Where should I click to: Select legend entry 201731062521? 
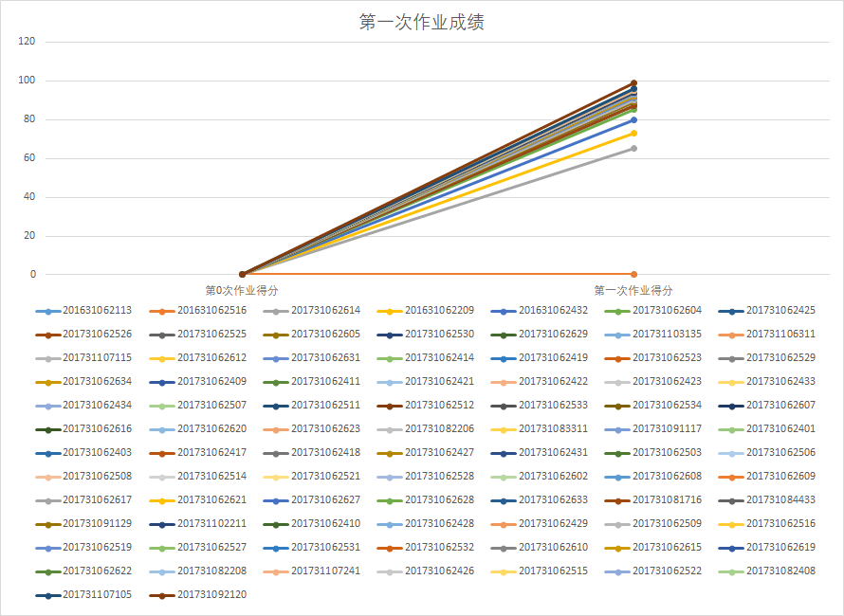[x=312, y=476]
